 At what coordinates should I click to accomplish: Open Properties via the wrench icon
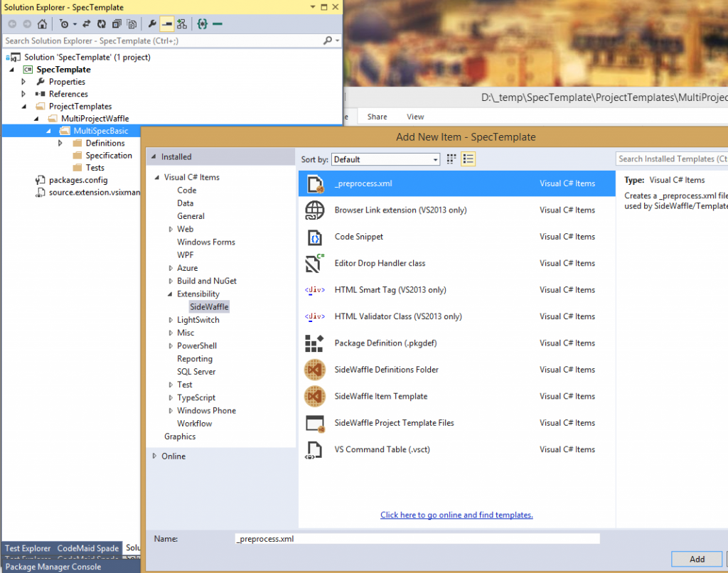(x=151, y=23)
